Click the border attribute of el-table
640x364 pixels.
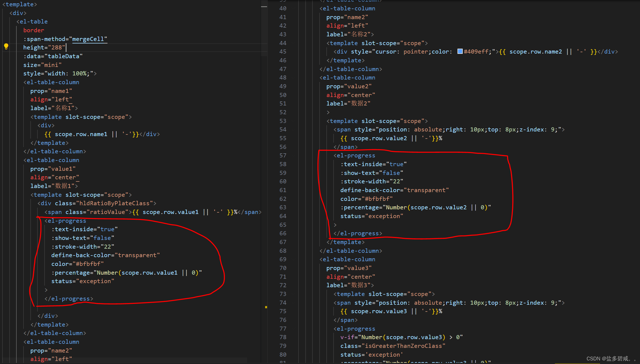click(x=34, y=30)
